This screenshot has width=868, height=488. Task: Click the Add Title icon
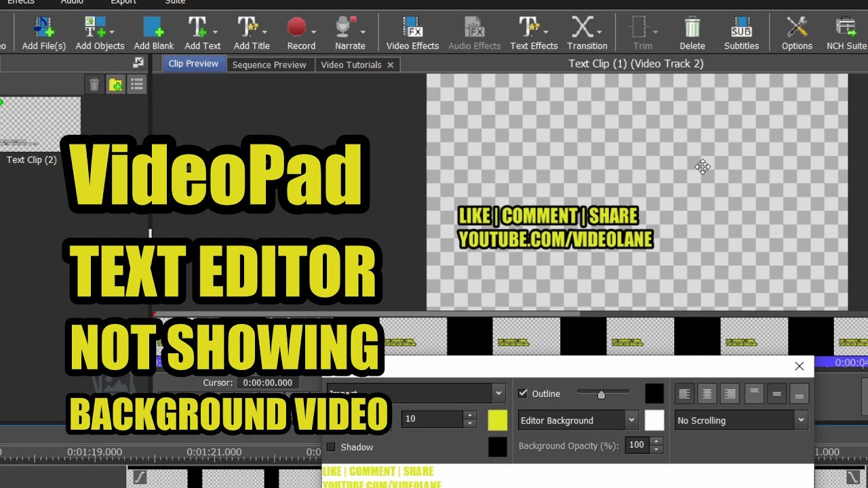(x=247, y=27)
